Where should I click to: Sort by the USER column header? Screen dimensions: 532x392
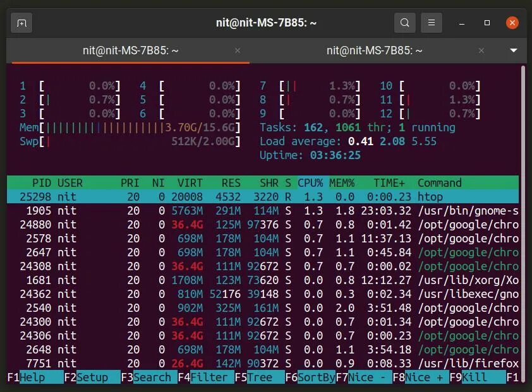(70, 183)
